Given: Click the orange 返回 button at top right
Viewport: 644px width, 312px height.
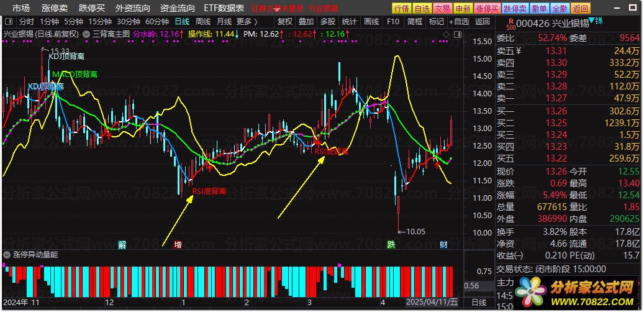Looking at the screenshot, I should 580,8.
